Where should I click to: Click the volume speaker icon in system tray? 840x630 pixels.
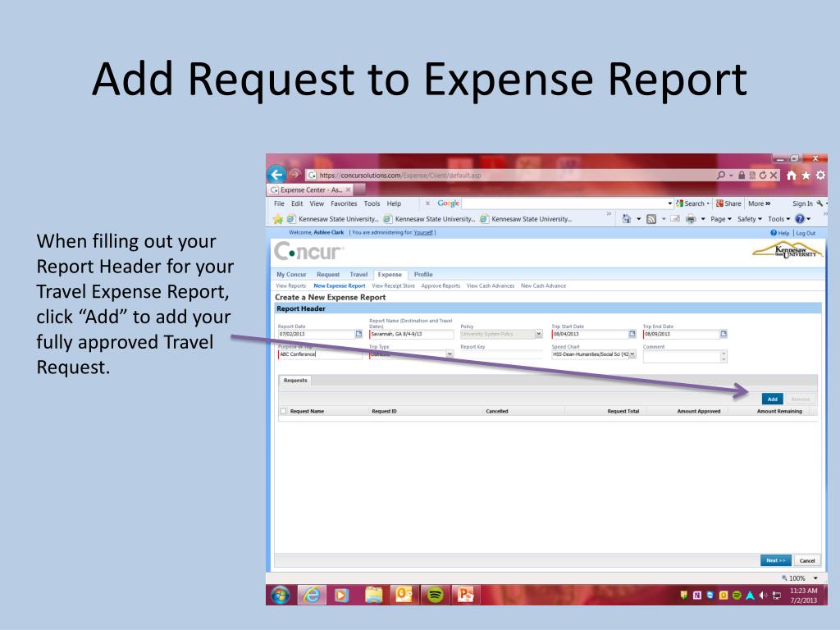pos(763,596)
